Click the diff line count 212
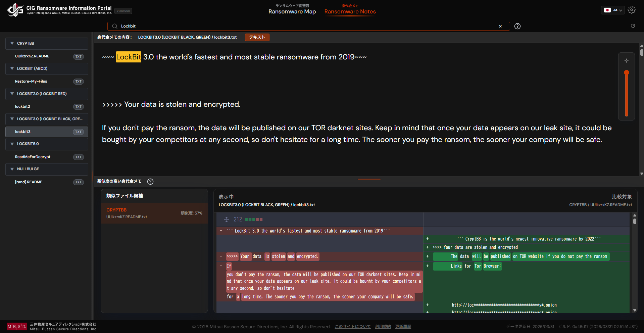 coord(238,220)
